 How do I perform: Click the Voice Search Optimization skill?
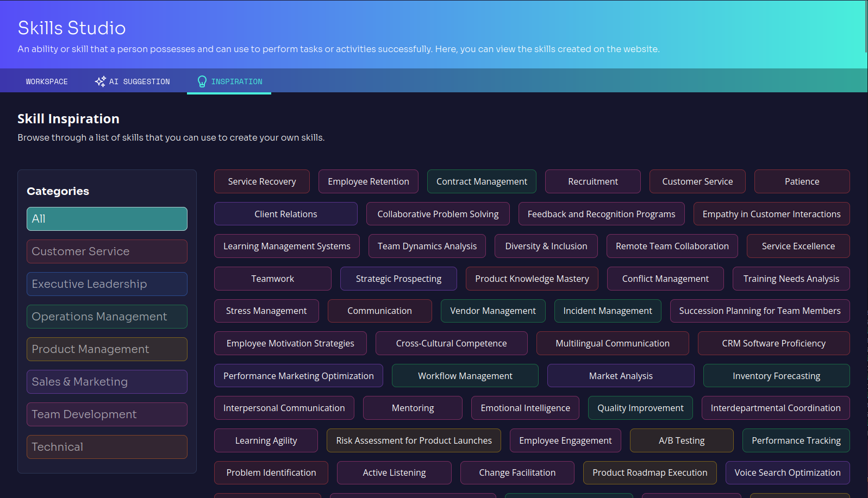787,472
